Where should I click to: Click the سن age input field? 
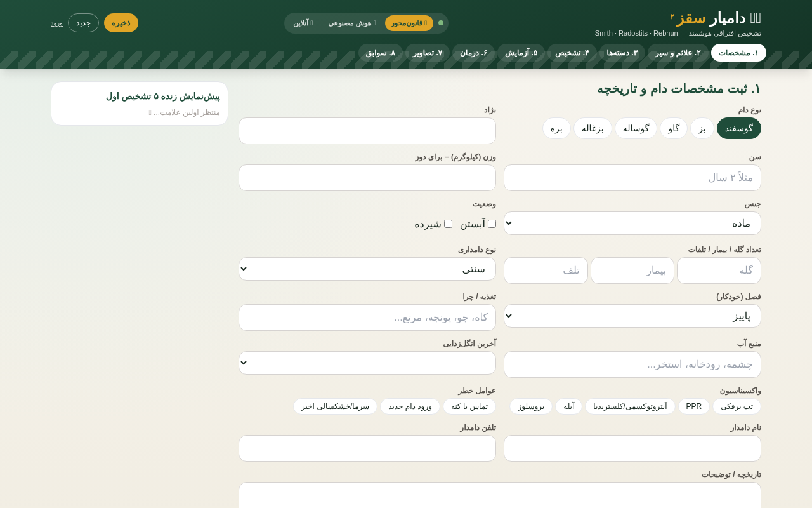coord(632,178)
